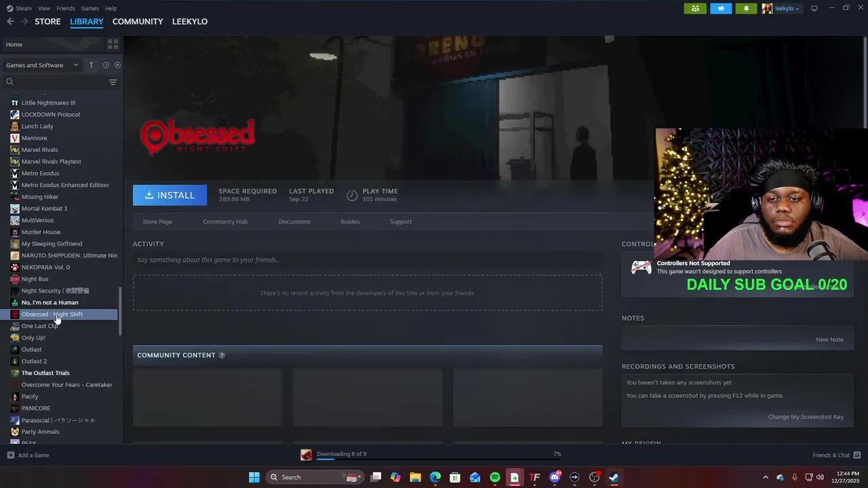Viewport: 868px width, 488px height.
Task: Click the forward navigation arrow
Action: pos(24,22)
